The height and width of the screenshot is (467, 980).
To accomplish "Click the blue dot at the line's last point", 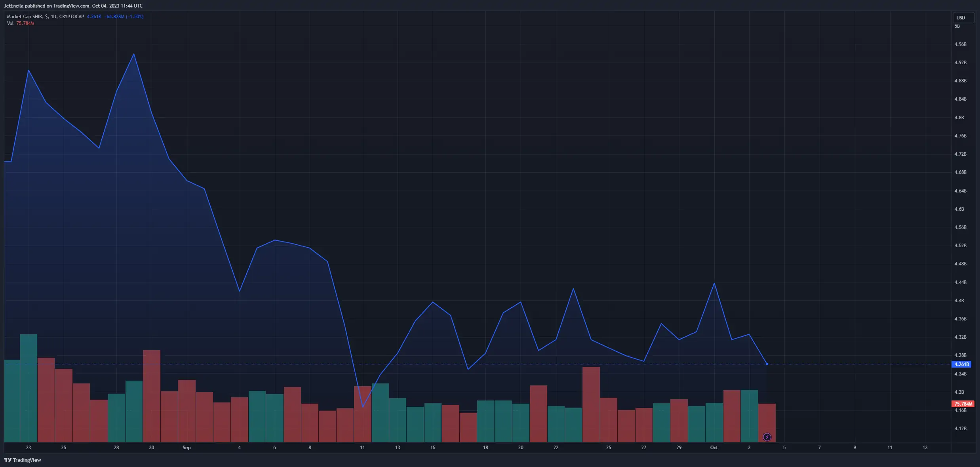I will [x=767, y=364].
